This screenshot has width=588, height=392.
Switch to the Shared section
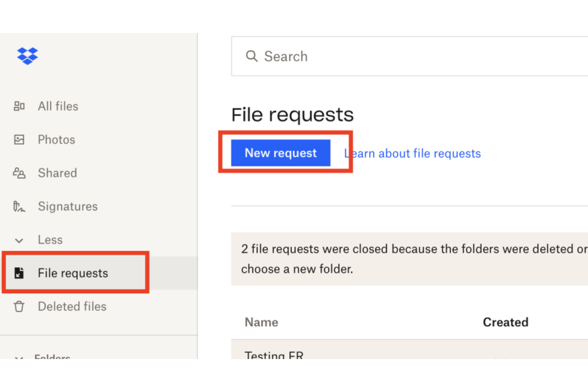coord(57,173)
